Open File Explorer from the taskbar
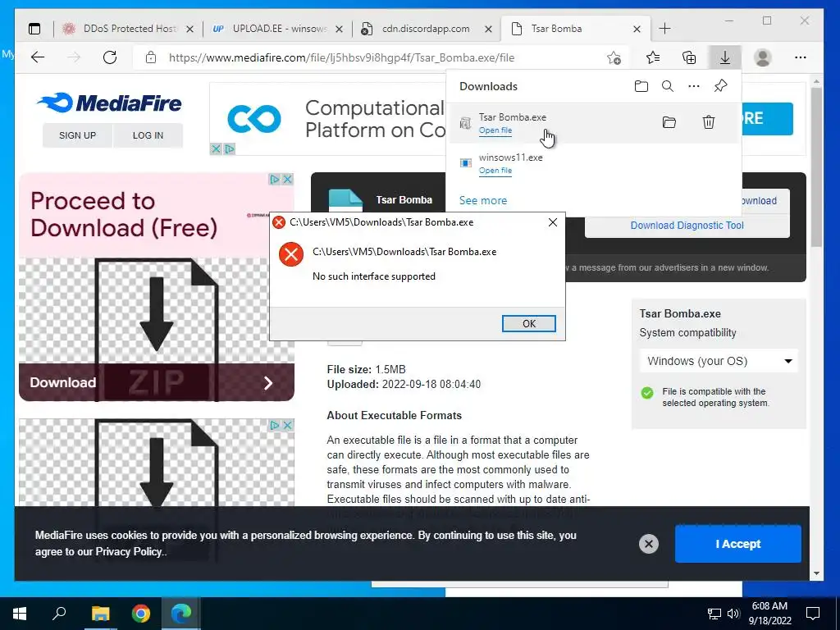The image size is (840, 630). 100,614
